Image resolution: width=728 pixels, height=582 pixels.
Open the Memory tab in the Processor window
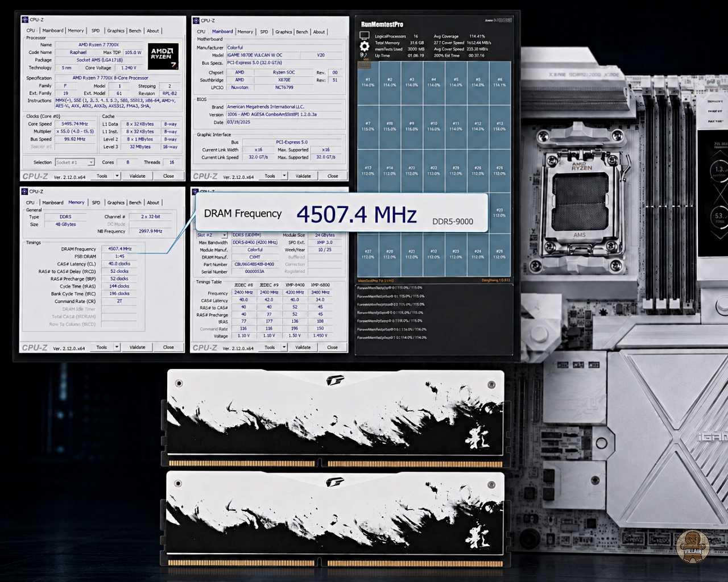(x=76, y=31)
